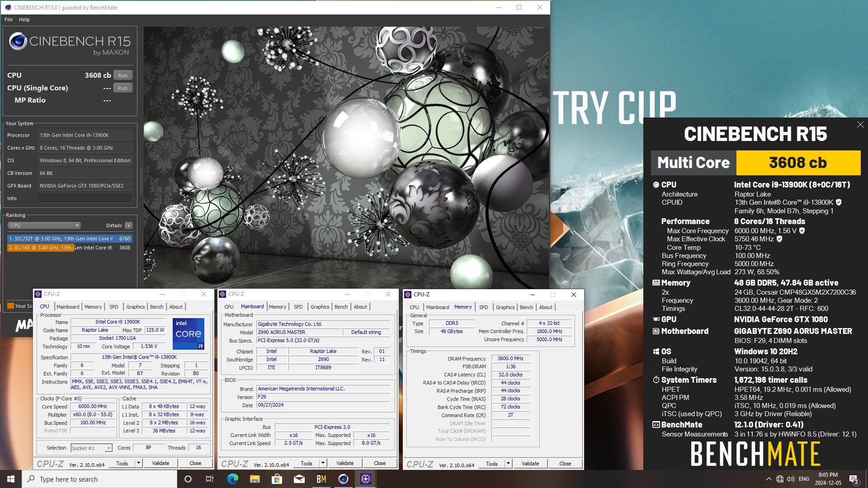868x488 pixels.
Task: Open Bench tab in first CPU-Z window
Action: pos(157,307)
